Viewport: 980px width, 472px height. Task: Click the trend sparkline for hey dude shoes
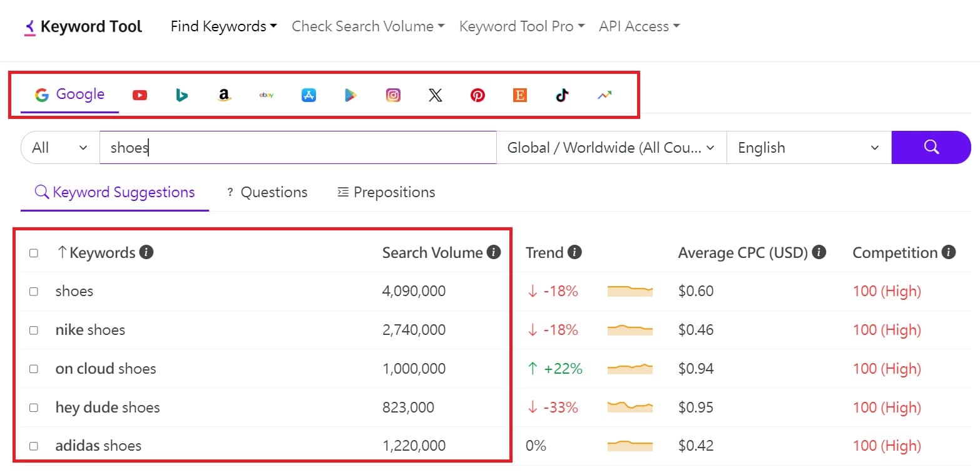(630, 408)
